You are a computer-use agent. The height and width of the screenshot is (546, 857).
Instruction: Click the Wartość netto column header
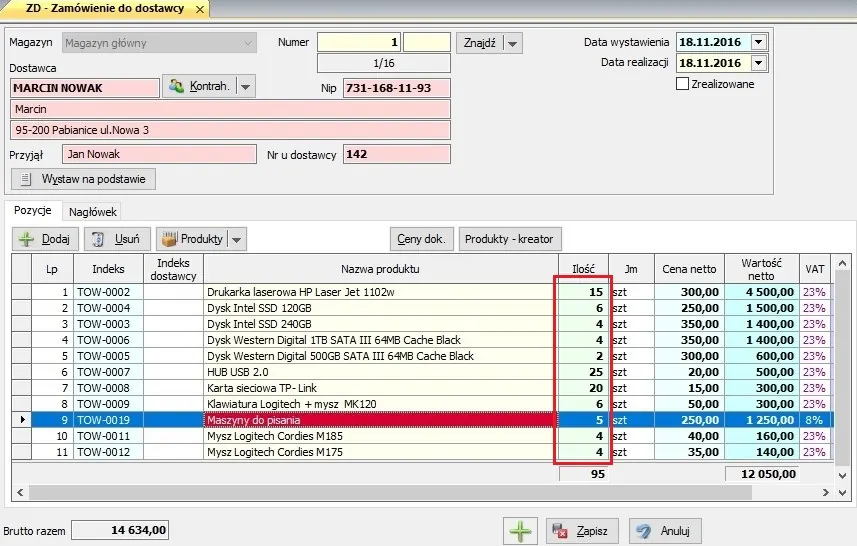coord(761,269)
